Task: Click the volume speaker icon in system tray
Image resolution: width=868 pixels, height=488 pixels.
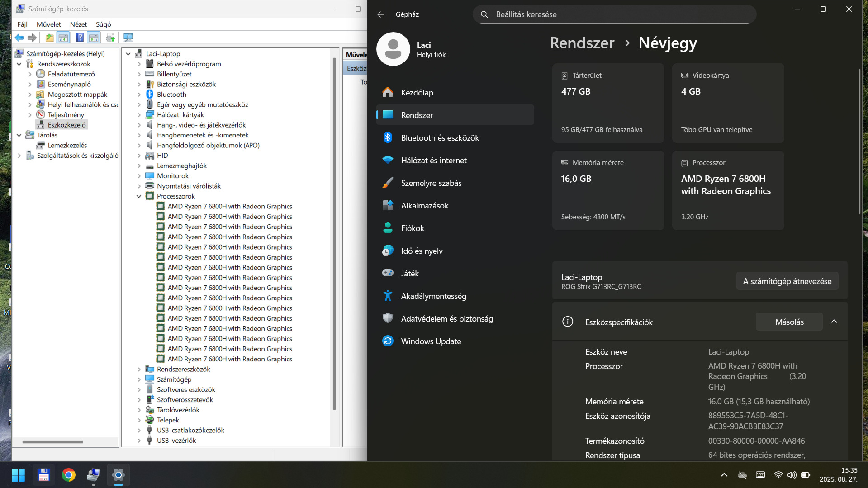Action: [x=792, y=475]
